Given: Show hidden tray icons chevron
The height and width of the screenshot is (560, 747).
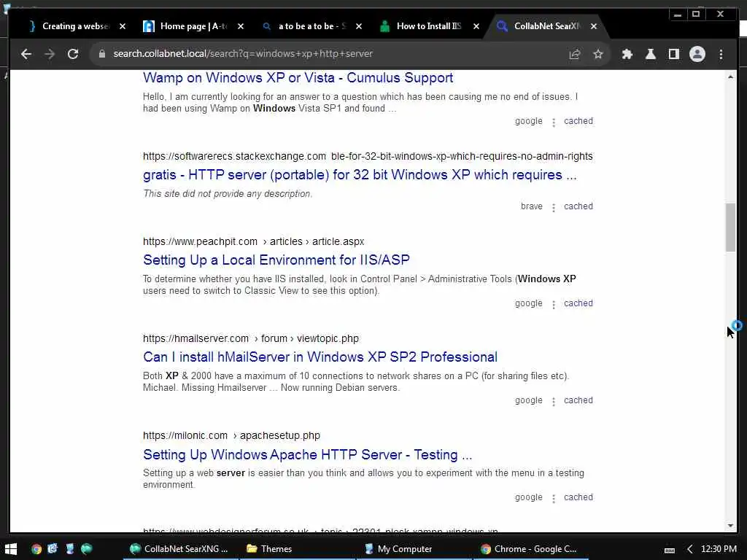Looking at the screenshot, I should 689,550.
